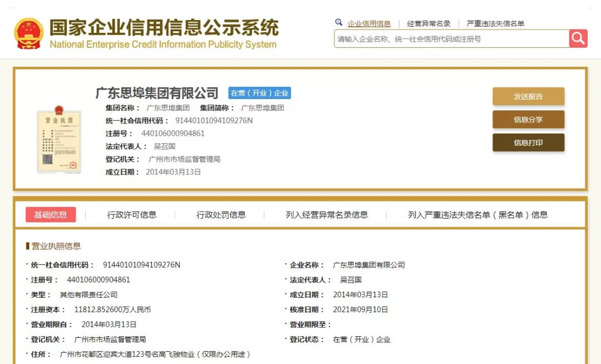Screen dimensions: 601x364
Task: Click the 营业执照信息 section heading
Action: coord(56,246)
